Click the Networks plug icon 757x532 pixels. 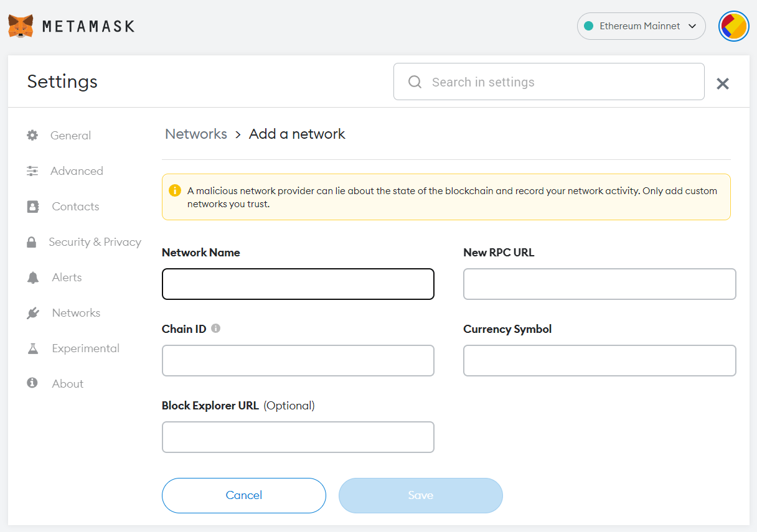[x=33, y=313]
